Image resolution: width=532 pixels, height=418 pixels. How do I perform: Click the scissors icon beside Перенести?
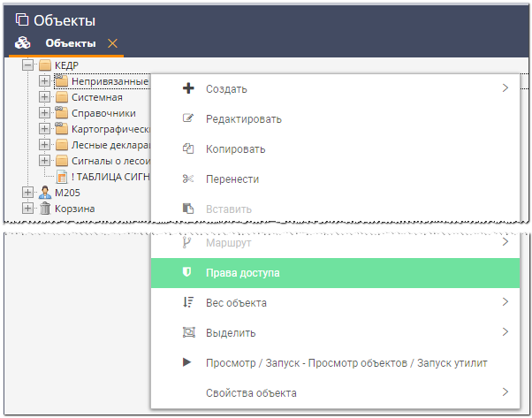click(187, 179)
